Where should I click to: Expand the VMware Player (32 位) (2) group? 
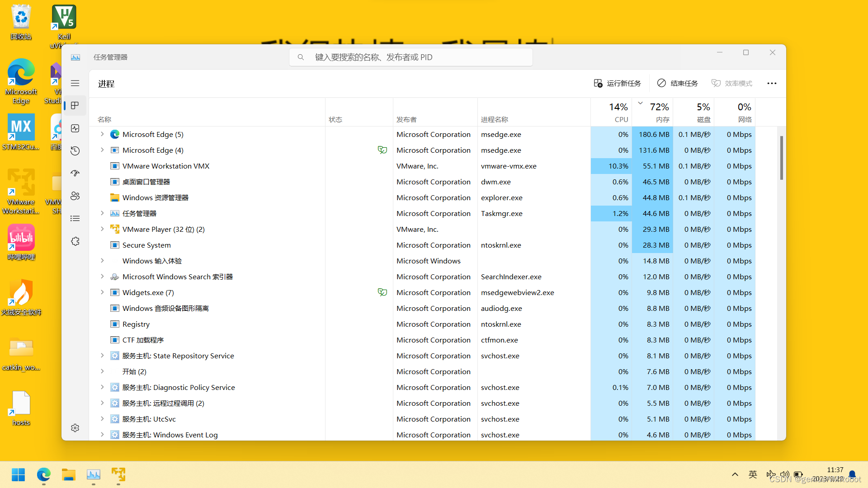102,229
